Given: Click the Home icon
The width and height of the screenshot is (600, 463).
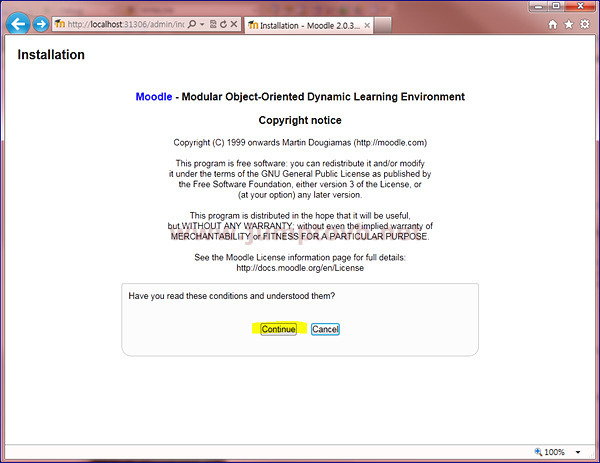Looking at the screenshot, I should (553, 24).
